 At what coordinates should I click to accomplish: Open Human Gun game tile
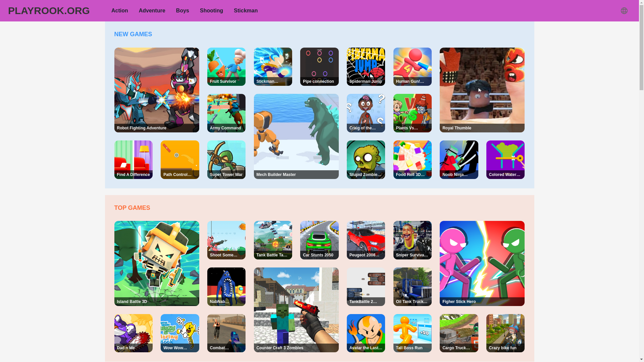pos(413,67)
